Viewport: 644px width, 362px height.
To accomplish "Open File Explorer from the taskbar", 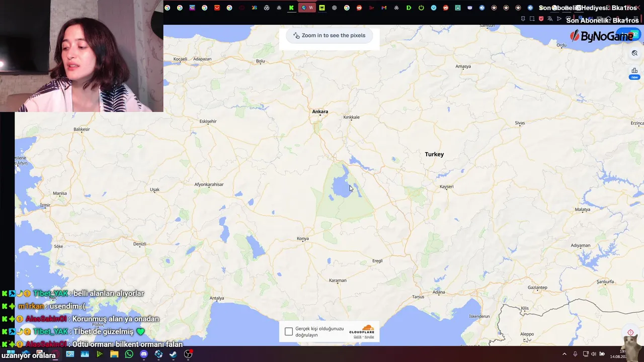I will click(x=114, y=354).
